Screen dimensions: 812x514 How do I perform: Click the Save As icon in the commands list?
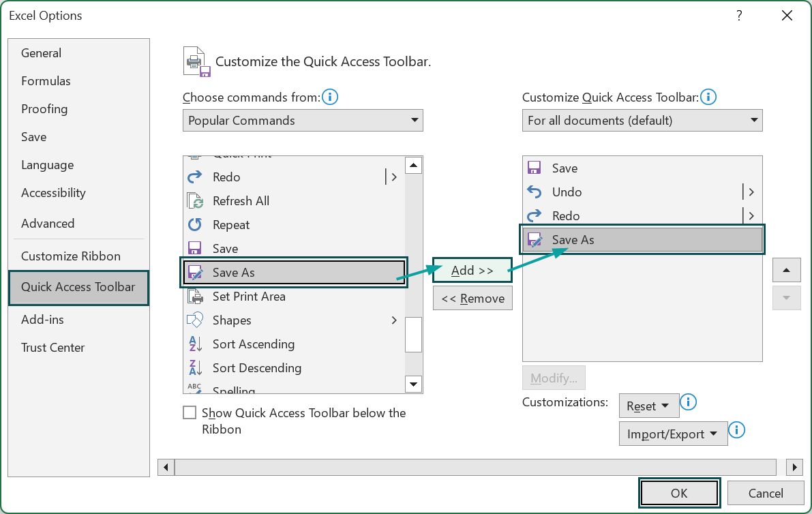coord(195,272)
